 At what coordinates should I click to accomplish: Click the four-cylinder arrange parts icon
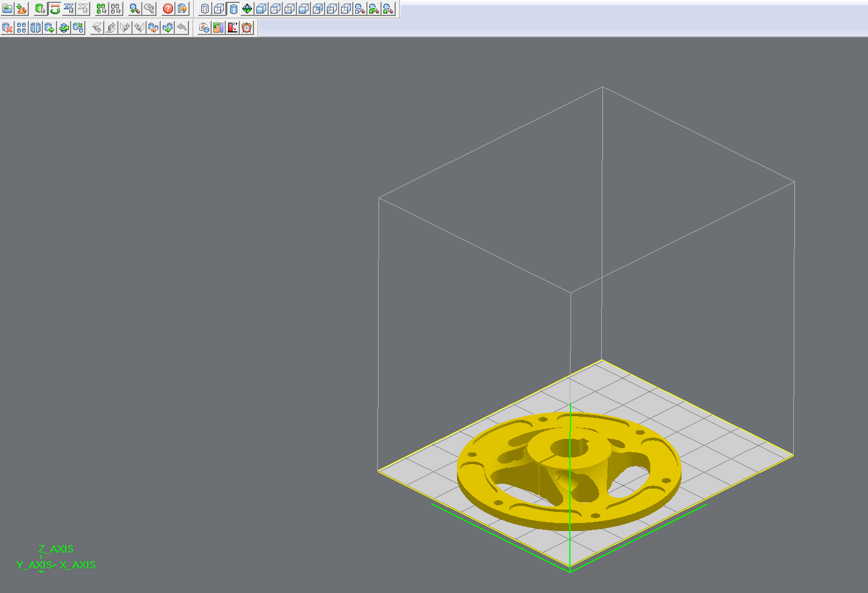point(21,28)
